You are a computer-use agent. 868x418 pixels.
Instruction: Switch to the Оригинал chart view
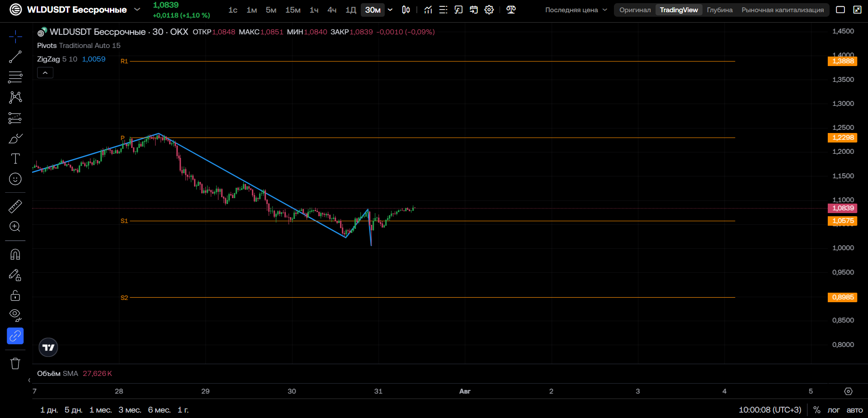pos(635,10)
